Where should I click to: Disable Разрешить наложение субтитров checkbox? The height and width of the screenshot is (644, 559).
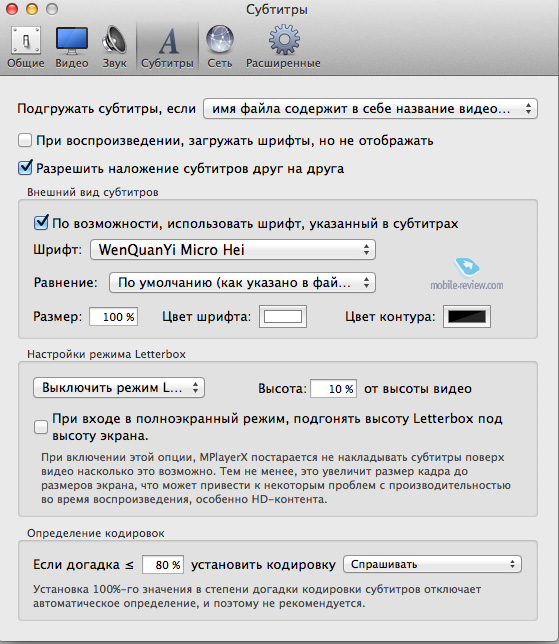pos(25,168)
